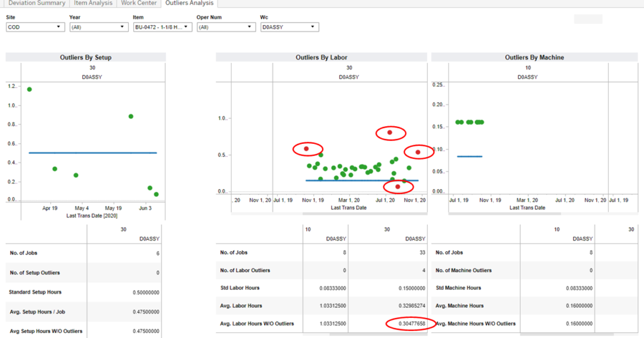This screenshot has height=338, width=644.
Task: Open the Item Analysis tab
Action: (x=93, y=3)
